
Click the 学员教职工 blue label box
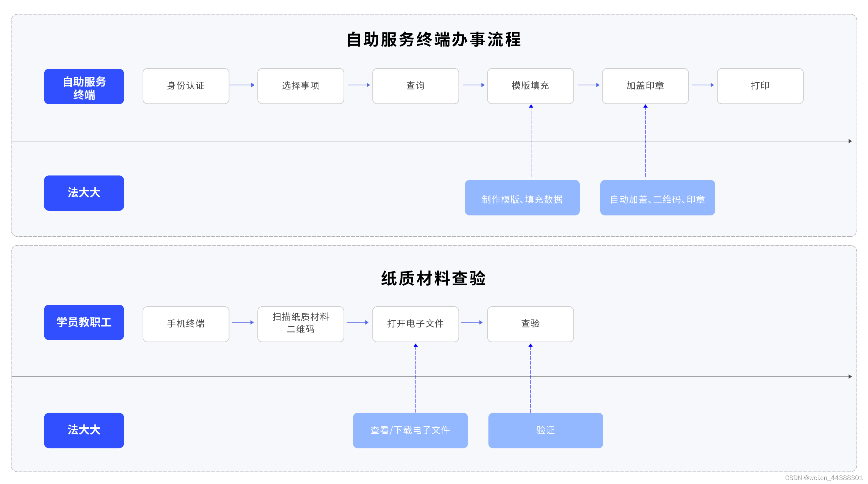coord(84,322)
